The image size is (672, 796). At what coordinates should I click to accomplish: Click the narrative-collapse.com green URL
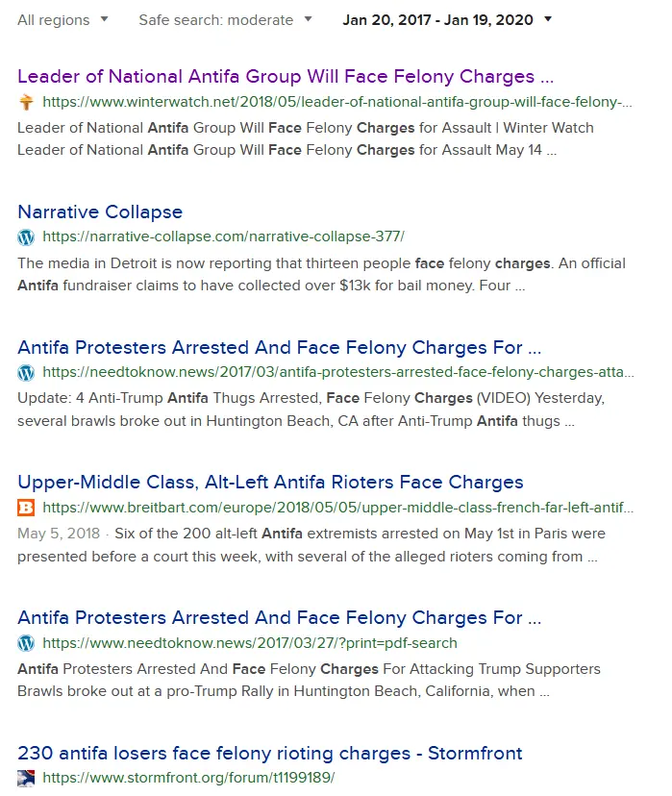tap(224, 237)
